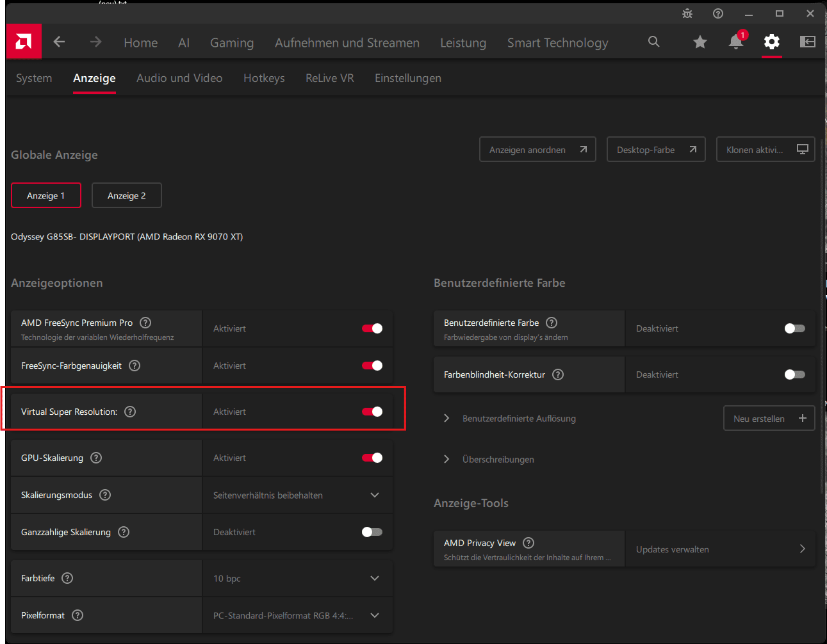Show help for Virtual Super Resolution
827x644 pixels.
(130, 412)
